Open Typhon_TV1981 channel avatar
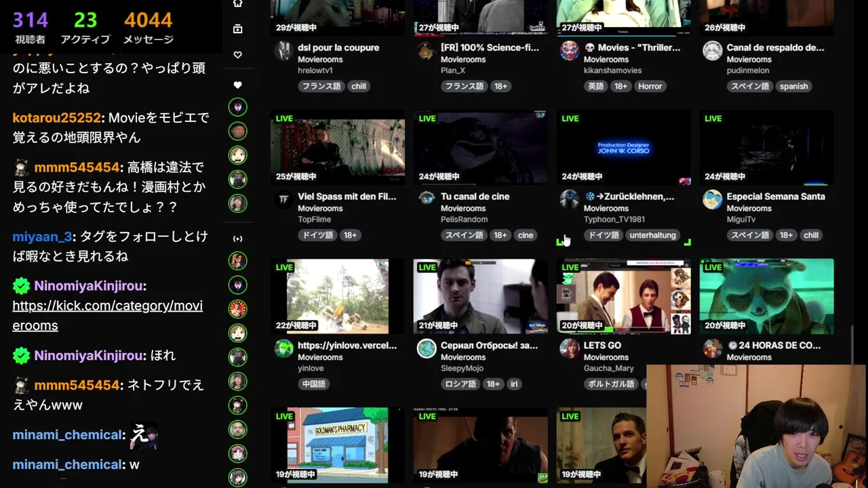 pyautogui.click(x=570, y=199)
